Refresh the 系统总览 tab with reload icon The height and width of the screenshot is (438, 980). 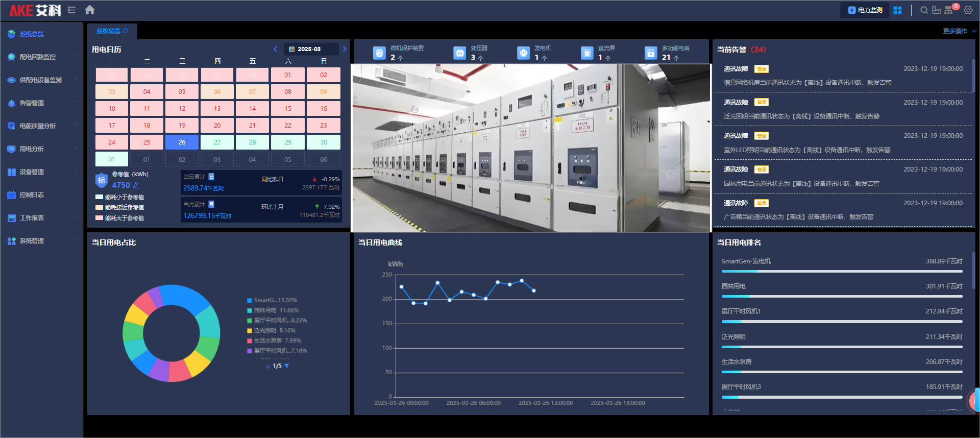[126, 31]
